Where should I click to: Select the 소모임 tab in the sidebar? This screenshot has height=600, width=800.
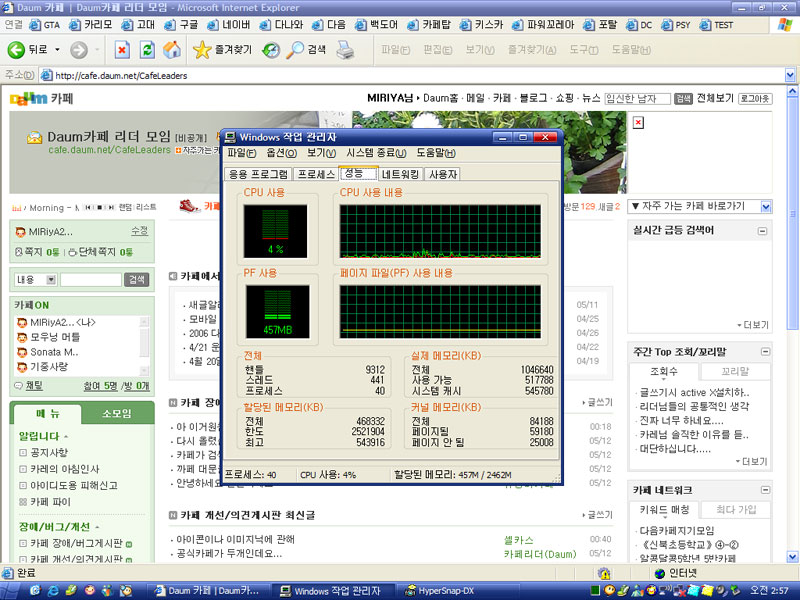[117, 413]
